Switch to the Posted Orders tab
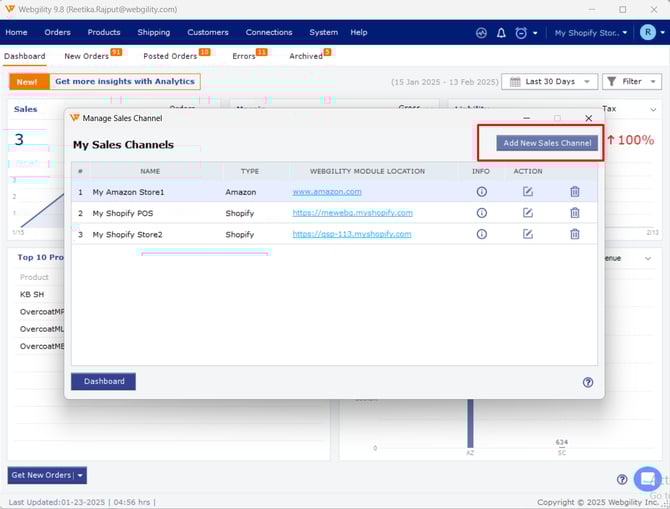The width and height of the screenshot is (670, 509). (x=170, y=57)
